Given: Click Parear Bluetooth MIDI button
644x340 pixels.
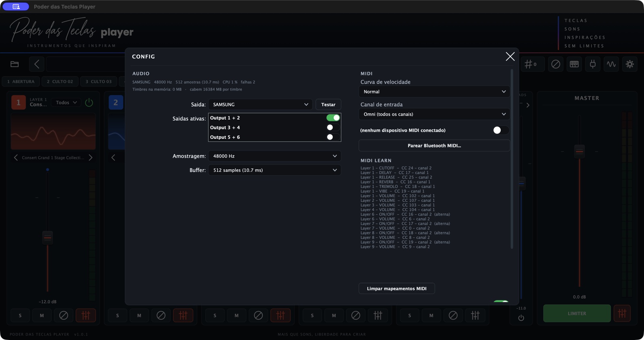Looking at the screenshot, I should click(434, 145).
